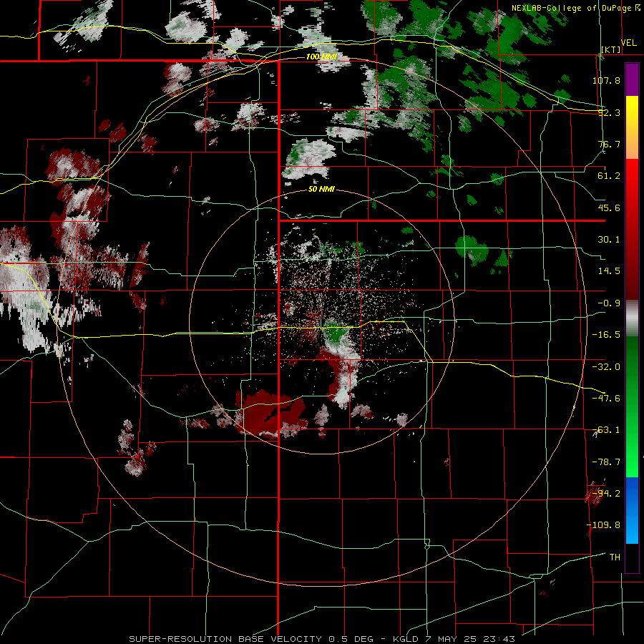Image resolution: width=644 pixels, height=644 pixels.
Task: Click the [KT] units label
Action: coord(611,49)
